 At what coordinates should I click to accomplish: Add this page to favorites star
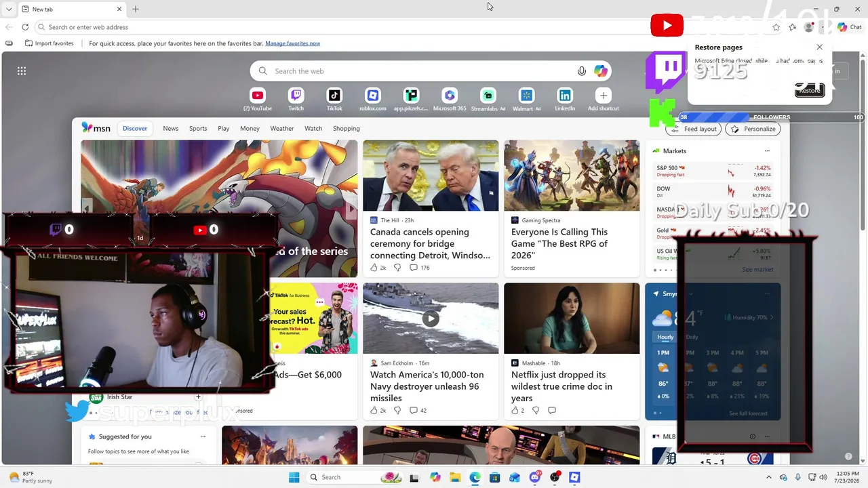(776, 27)
